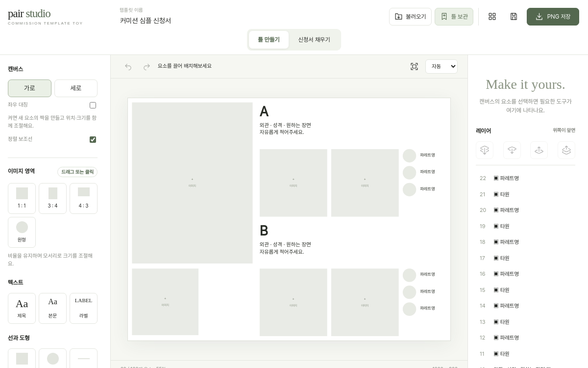The height and width of the screenshot is (368, 588).
Task: Click the redo arrow icon
Action: point(147,67)
